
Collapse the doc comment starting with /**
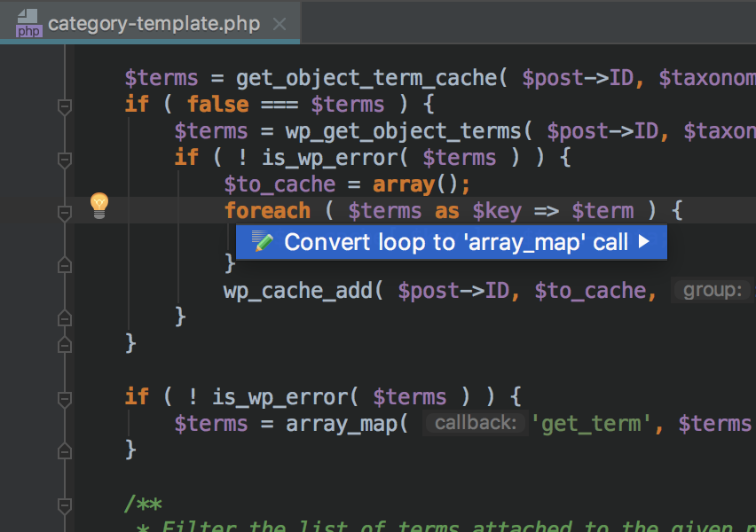click(65, 505)
